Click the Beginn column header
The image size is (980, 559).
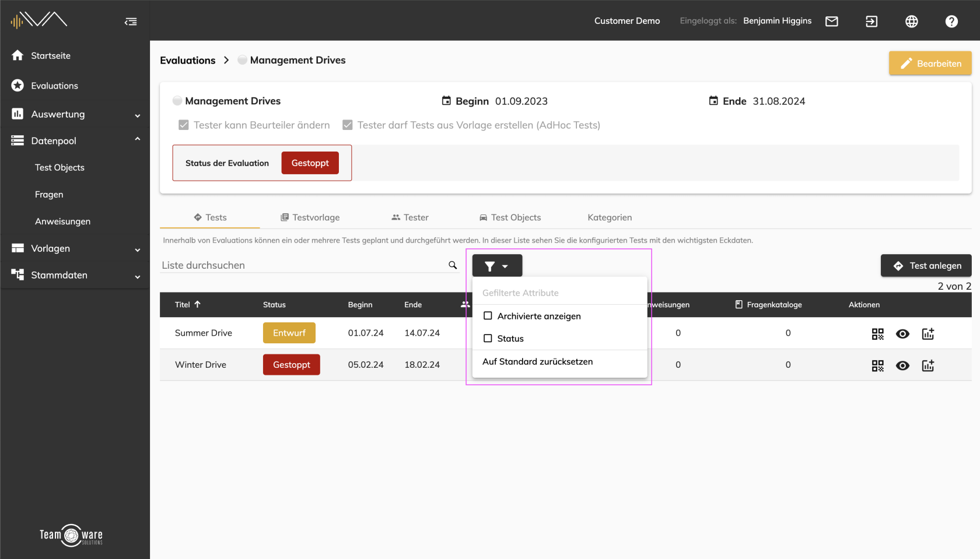(360, 305)
